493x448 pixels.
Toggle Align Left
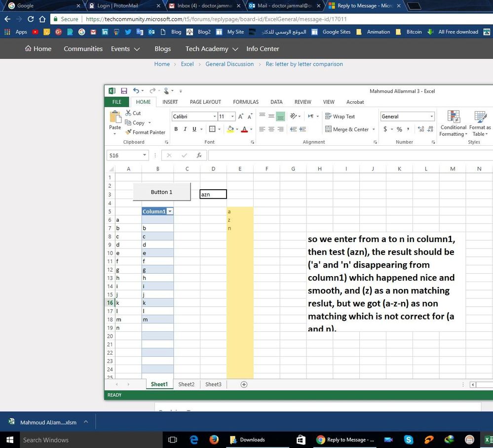tap(262, 129)
